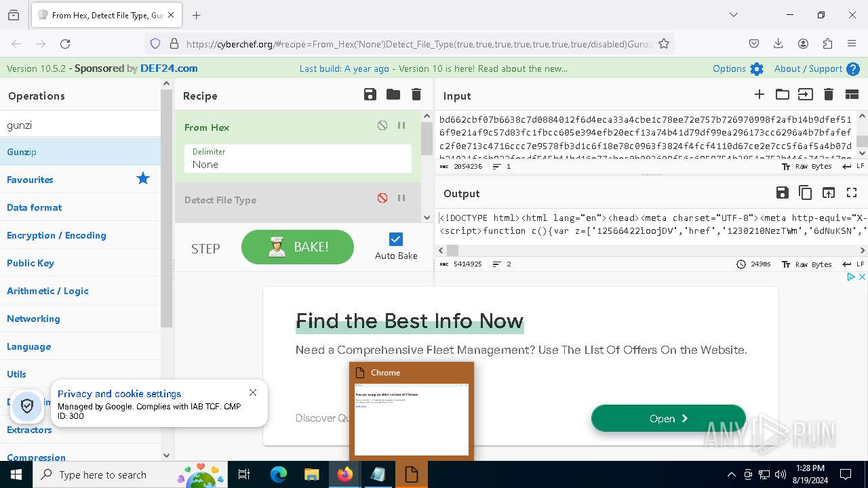Image resolution: width=868 pixels, height=488 pixels.
Task: Load a saved recipe via folder icon
Action: coord(393,95)
